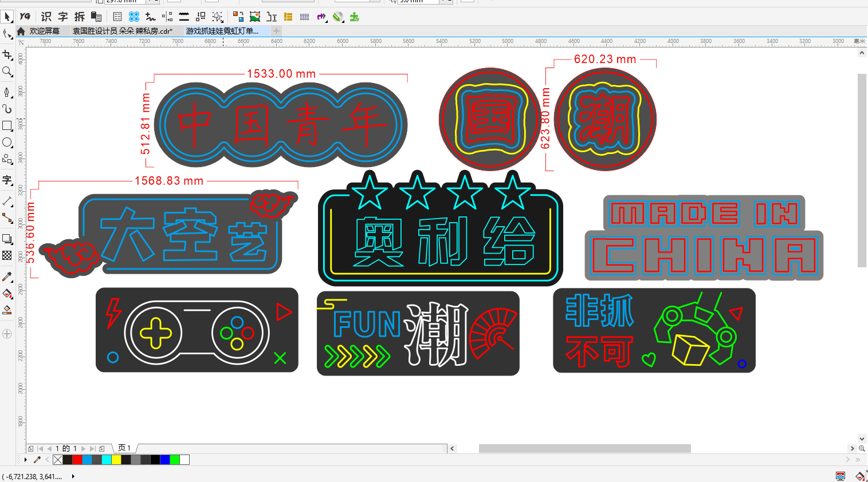Select the Text tool (字)
868x482 pixels.
7,180
